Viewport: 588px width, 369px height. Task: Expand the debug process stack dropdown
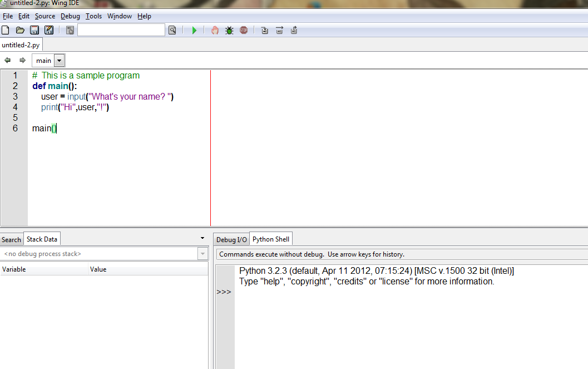202,254
